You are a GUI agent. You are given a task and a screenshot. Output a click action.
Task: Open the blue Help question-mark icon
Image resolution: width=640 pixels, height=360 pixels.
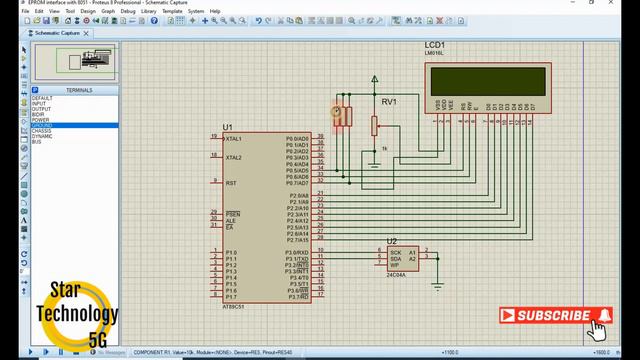point(154,21)
